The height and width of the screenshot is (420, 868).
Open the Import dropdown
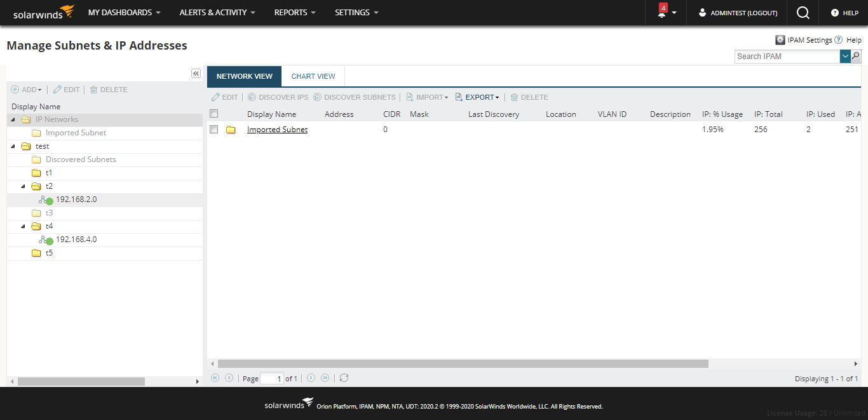click(427, 97)
